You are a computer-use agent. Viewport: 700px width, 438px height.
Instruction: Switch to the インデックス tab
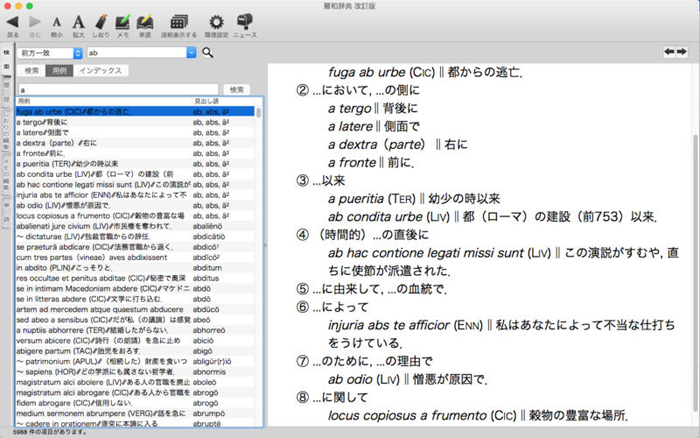click(x=101, y=71)
